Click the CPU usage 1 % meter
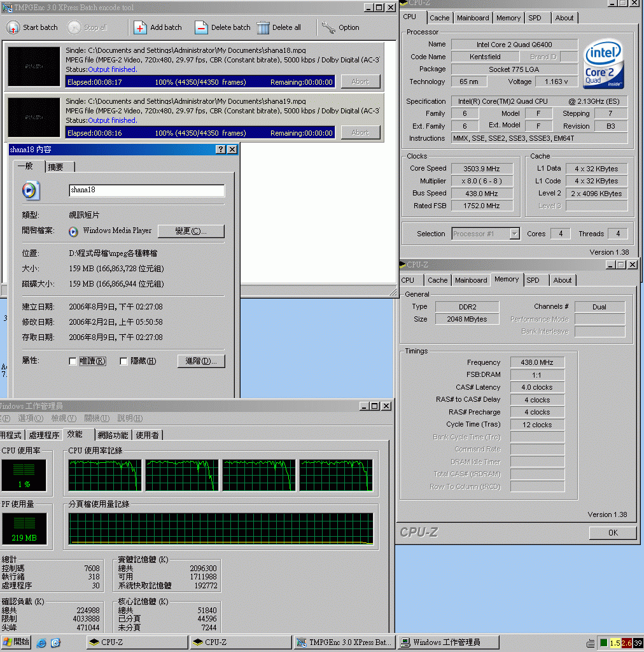Screen dimensions: 644x652 click(x=24, y=475)
